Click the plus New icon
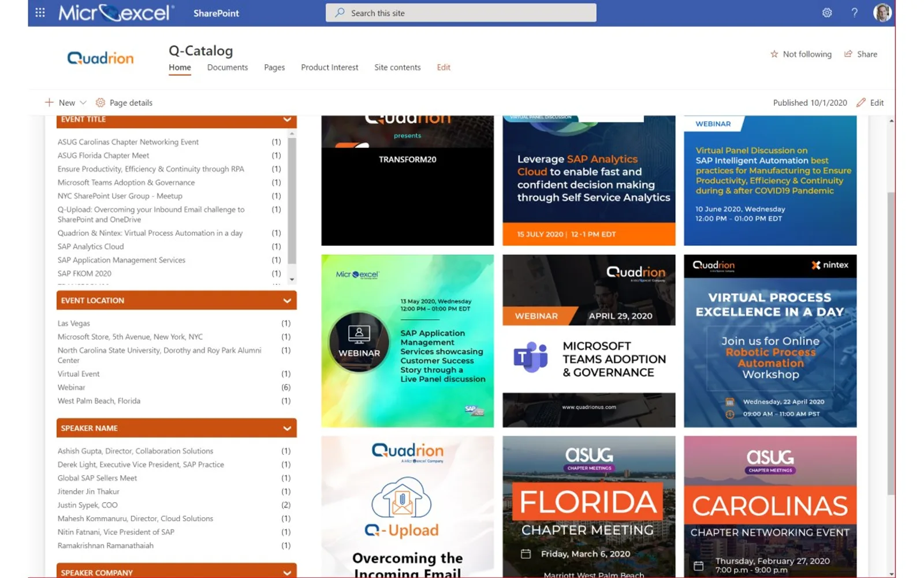 pos(49,102)
